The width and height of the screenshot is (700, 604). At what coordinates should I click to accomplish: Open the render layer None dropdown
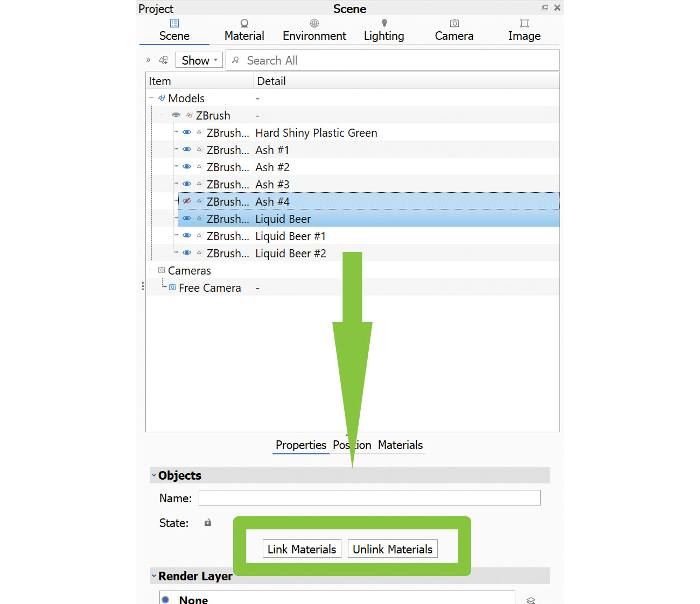(x=337, y=598)
